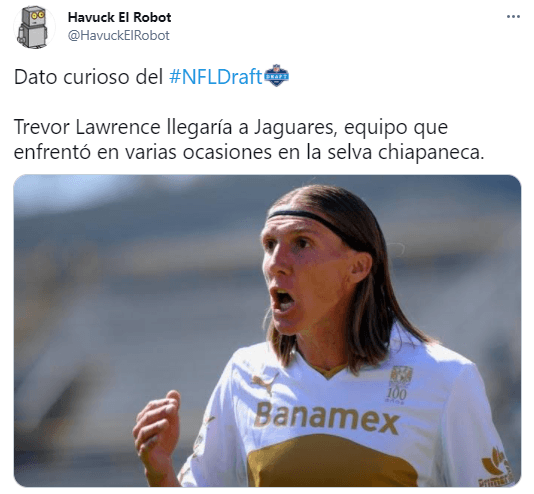Open Havuck El Robot display name

(119, 17)
